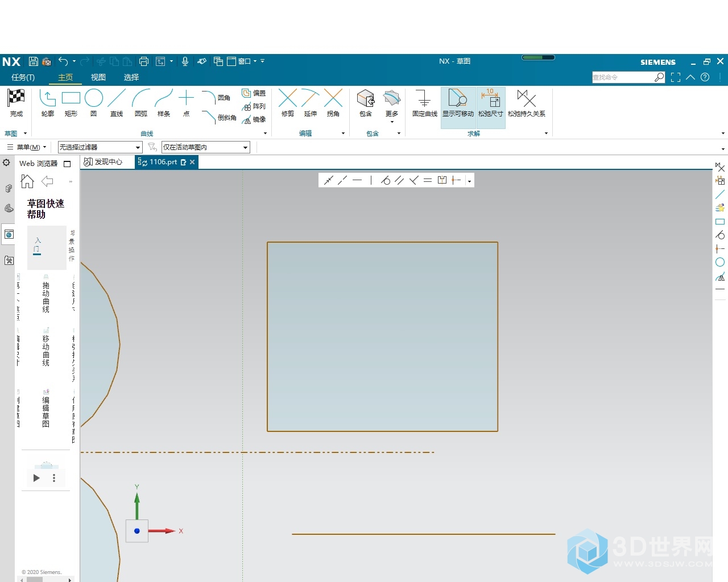Screen dimensions: 728x582
Task: Expand the Solve (求解) group arrow
Action: tap(546, 134)
